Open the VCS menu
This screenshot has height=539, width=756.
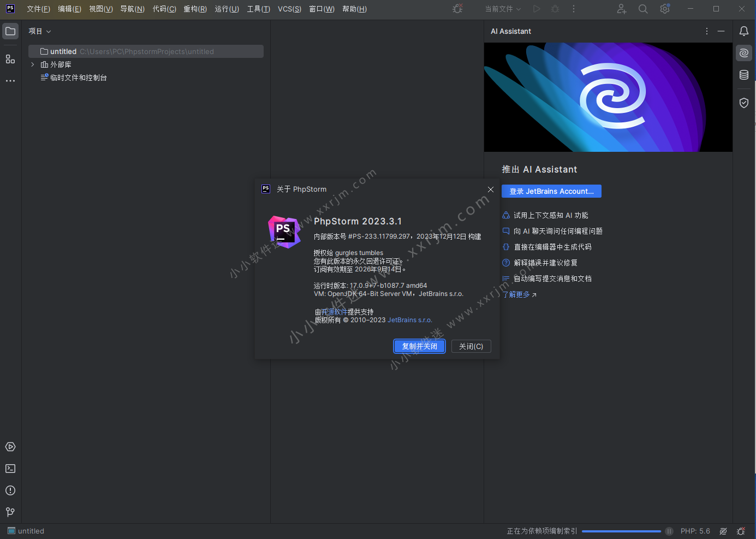coord(289,9)
